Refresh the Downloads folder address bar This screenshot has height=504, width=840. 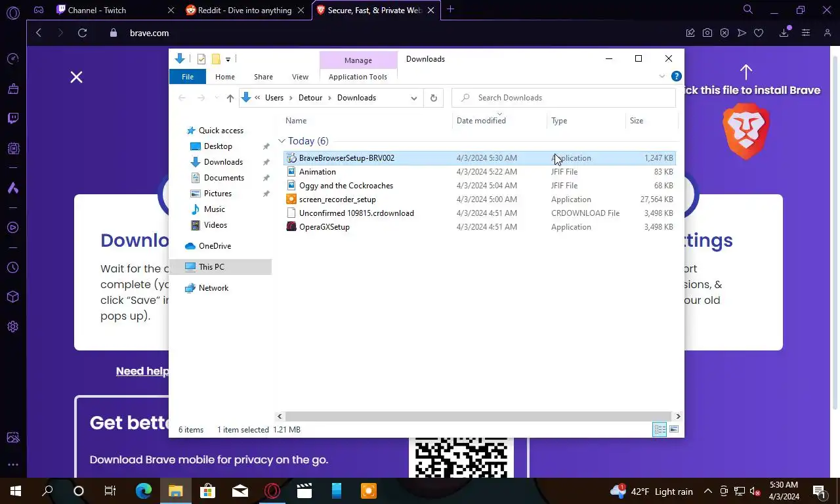433,98
